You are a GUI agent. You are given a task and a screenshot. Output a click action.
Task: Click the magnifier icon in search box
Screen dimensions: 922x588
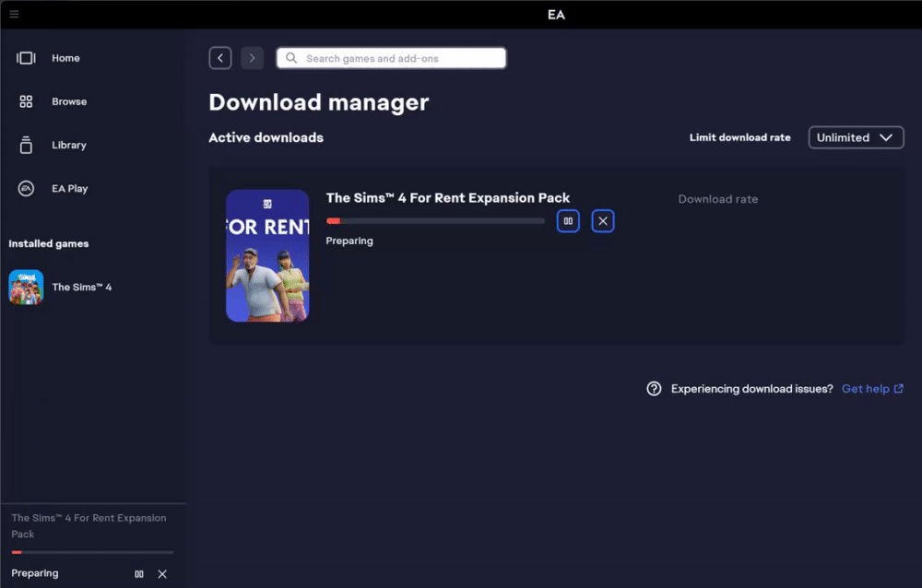coord(291,58)
